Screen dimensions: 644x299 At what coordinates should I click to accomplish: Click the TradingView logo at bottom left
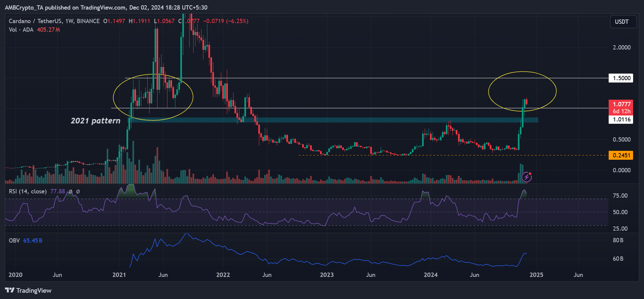pos(28,290)
